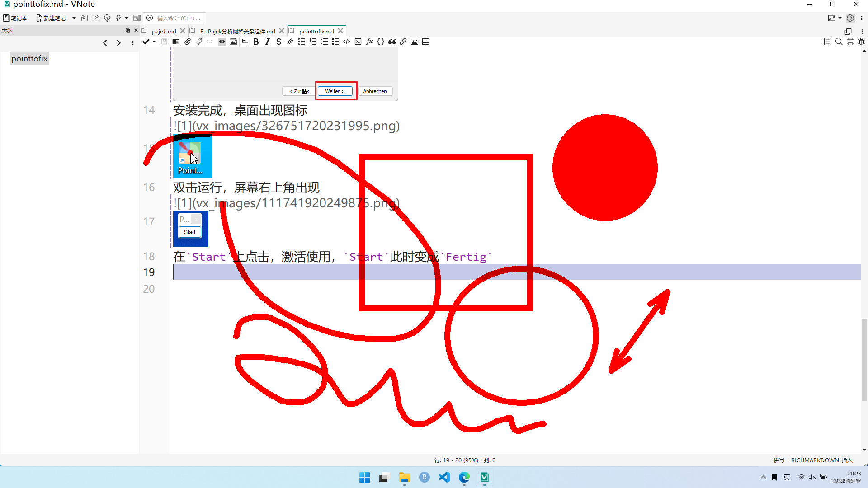Insert a link via the chain icon
The height and width of the screenshot is (488, 868).
[403, 42]
